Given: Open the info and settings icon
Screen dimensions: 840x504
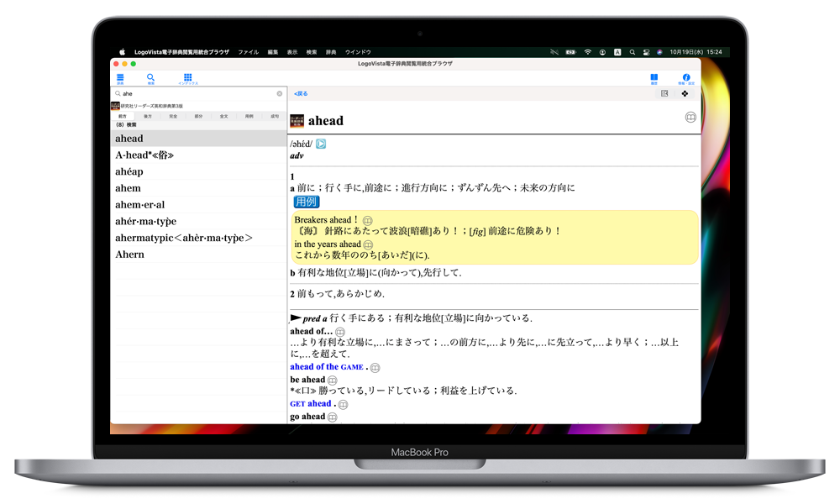Looking at the screenshot, I should point(685,78).
